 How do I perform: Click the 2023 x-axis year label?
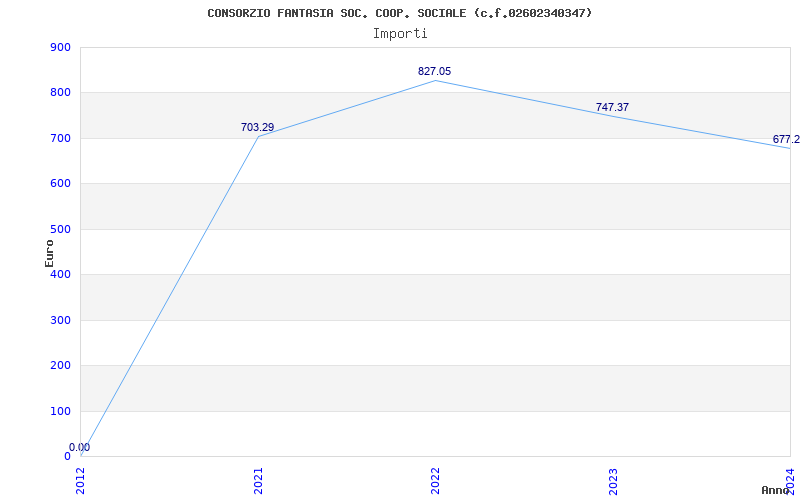pos(613,481)
